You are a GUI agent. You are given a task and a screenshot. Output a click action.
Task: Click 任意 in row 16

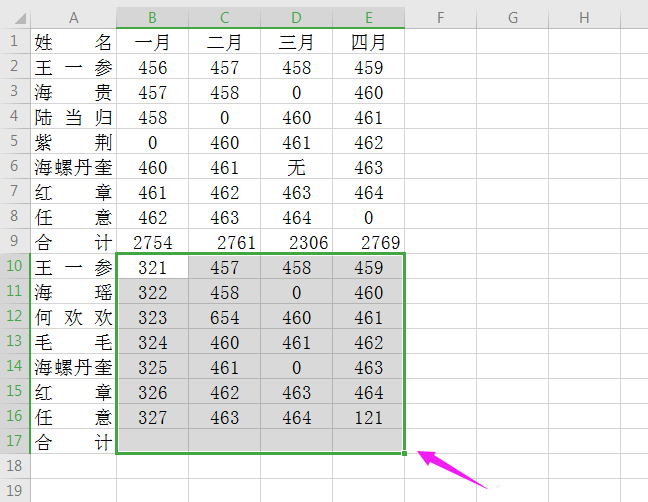tap(74, 416)
